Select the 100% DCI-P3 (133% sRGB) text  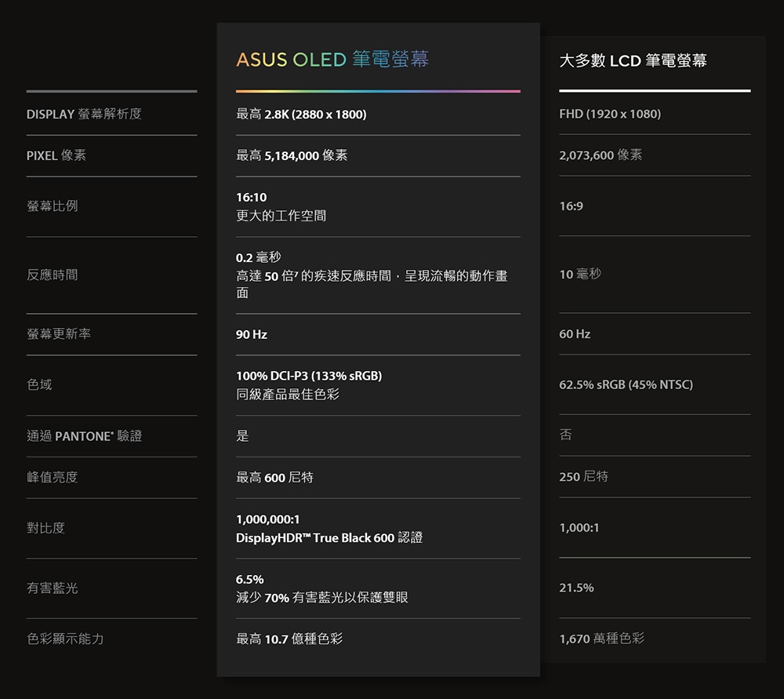tap(309, 377)
